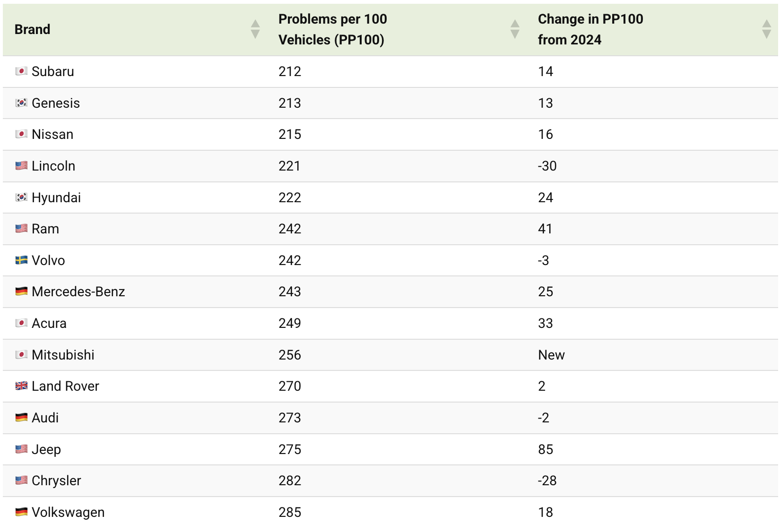Click the German flag next to Mercedes-Benz

click(x=21, y=292)
